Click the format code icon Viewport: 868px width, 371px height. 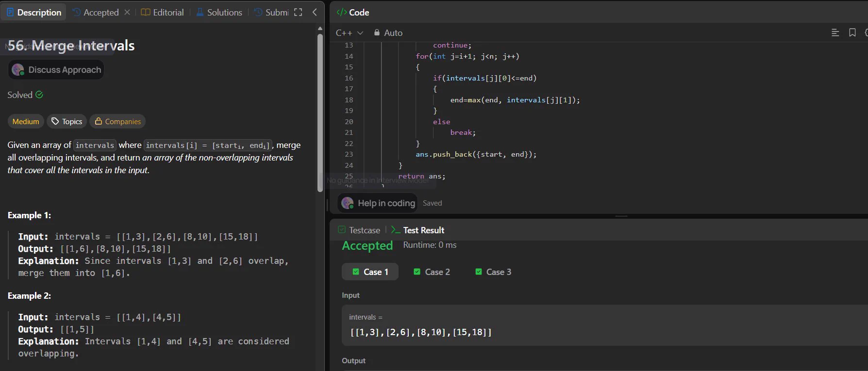[x=835, y=32]
